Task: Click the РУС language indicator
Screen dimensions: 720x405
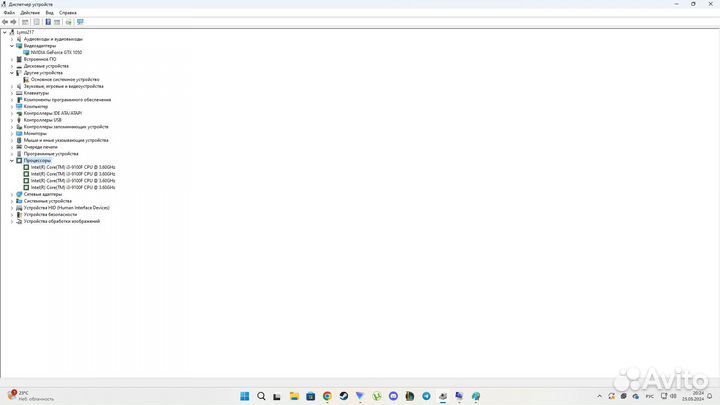Action: point(650,396)
